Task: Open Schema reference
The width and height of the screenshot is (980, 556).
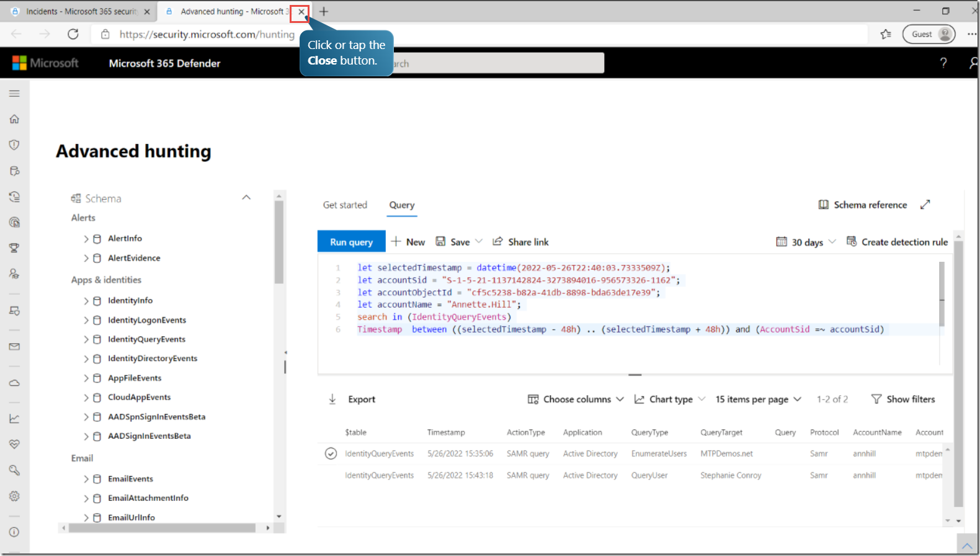Action: tap(863, 205)
